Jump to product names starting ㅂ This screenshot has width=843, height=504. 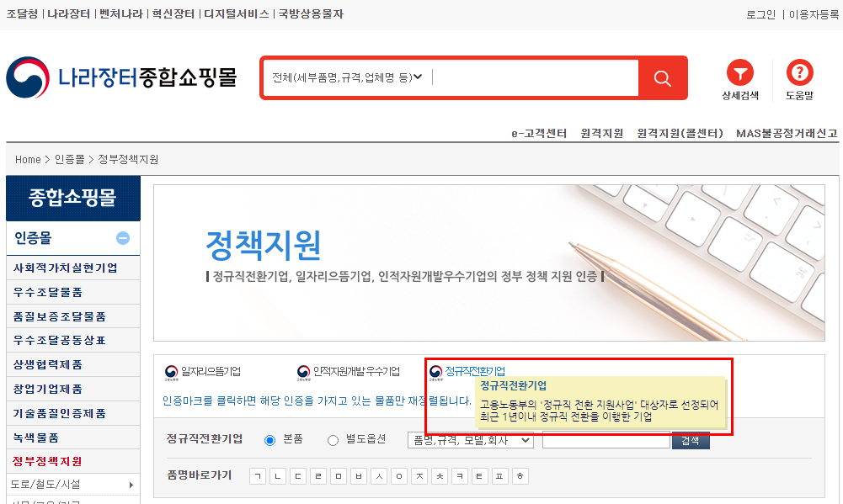(359, 476)
